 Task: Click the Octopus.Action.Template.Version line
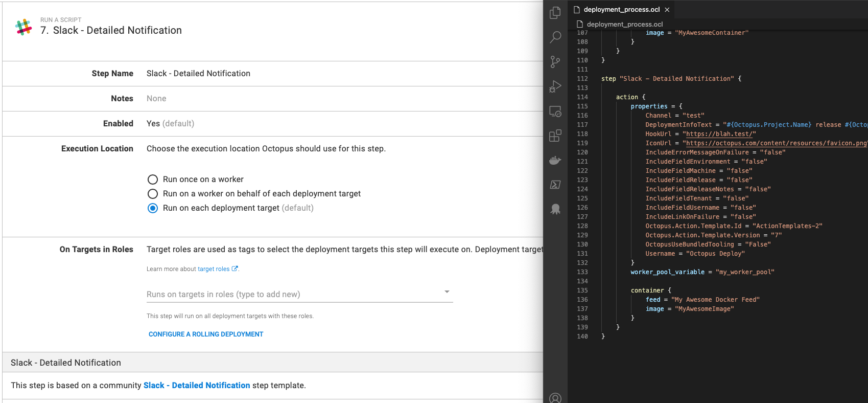pos(714,235)
